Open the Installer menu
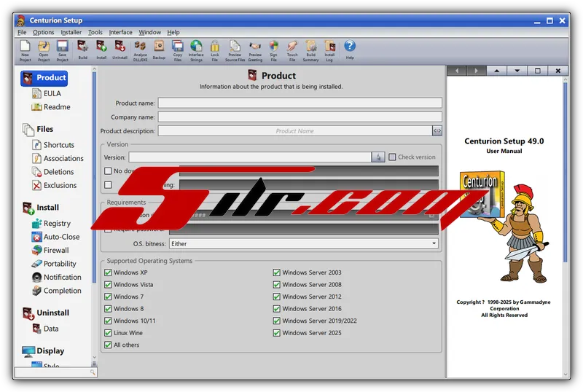Image resolution: width=583 pixels, height=392 pixels. click(x=71, y=32)
